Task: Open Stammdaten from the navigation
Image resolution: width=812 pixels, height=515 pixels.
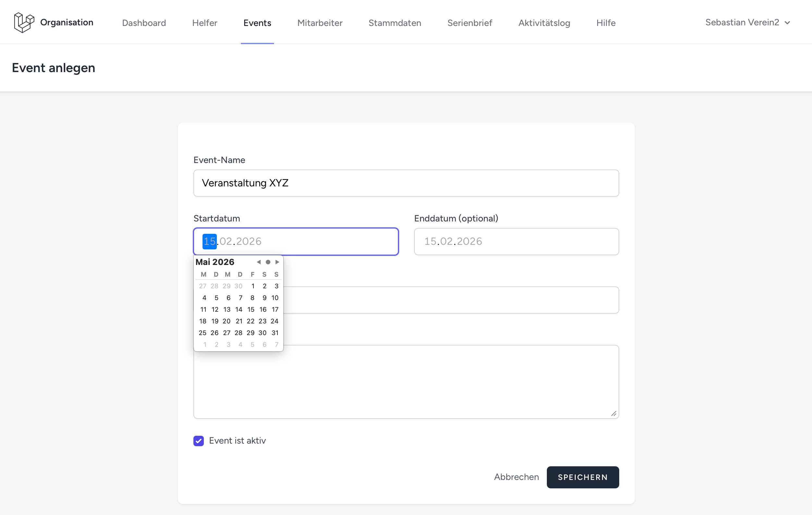Action: click(395, 23)
